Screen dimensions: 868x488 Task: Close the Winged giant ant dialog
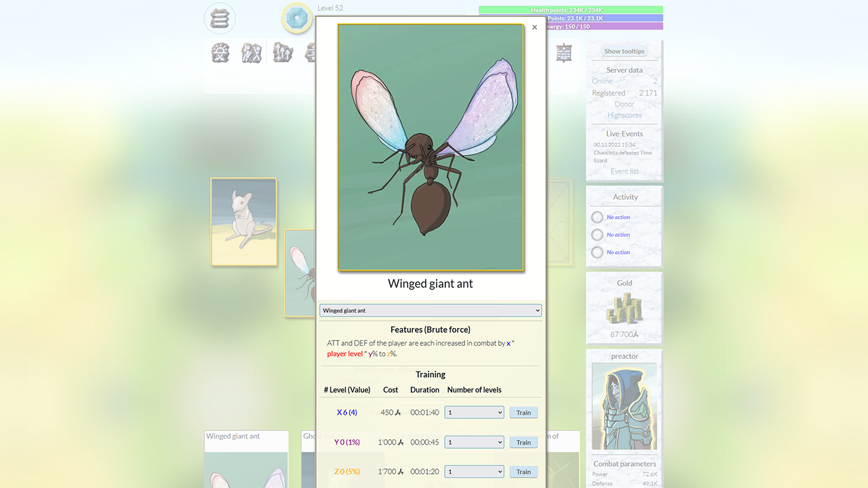coord(534,28)
